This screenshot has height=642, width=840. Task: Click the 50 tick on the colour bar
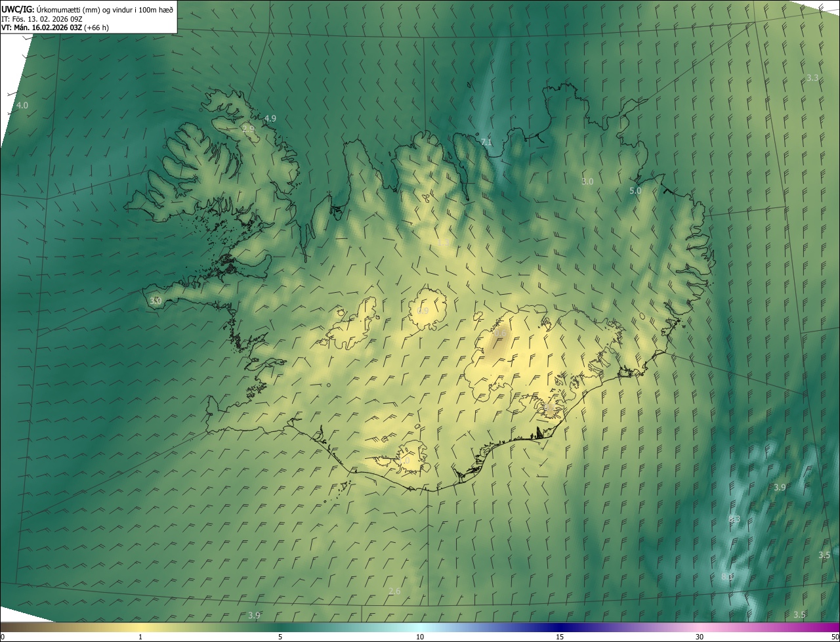pos(835,637)
